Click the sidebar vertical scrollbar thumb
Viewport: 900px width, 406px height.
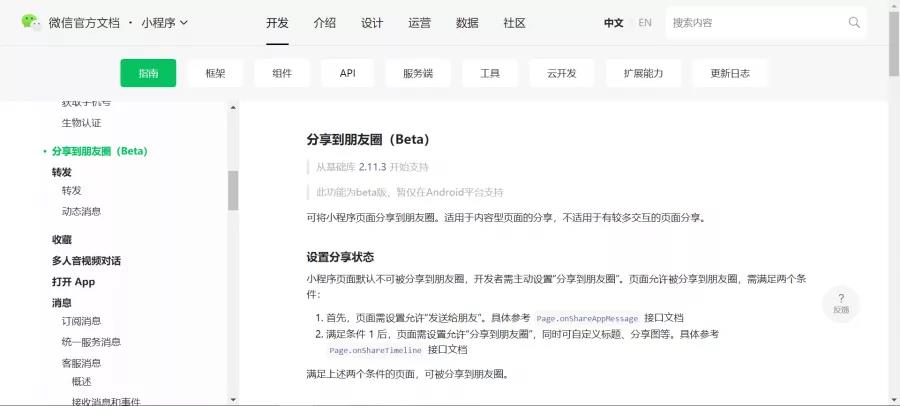pyautogui.click(x=233, y=190)
